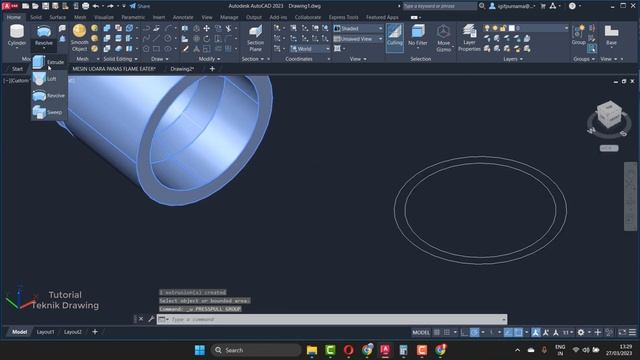Screen dimensions: 640x360
Task: Click the ViewCube in the viewport
Action: (609, 116)
